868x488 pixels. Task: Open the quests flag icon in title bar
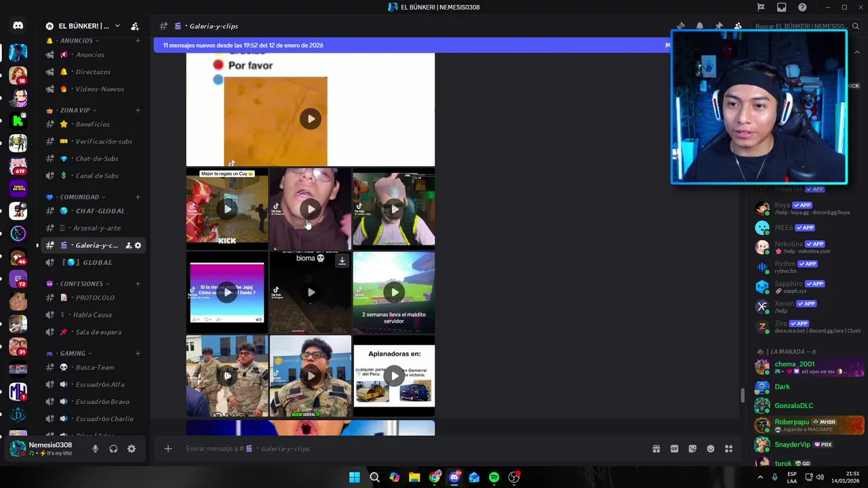[761, 7]
